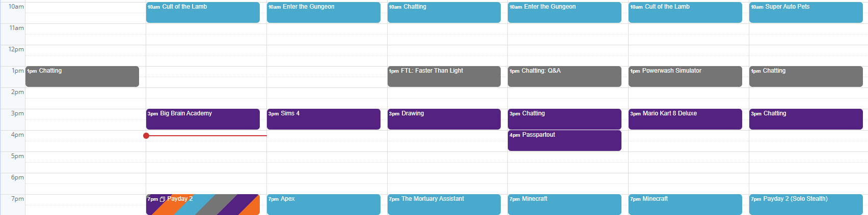Open the Big Brain Academy event
This screenshot has width=868, height=215.
203,119
